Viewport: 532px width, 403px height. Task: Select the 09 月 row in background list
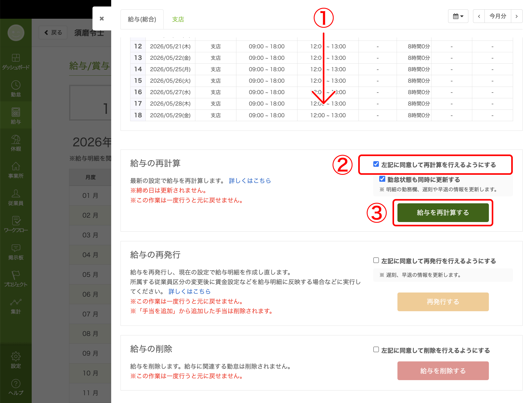coord(90,353)
